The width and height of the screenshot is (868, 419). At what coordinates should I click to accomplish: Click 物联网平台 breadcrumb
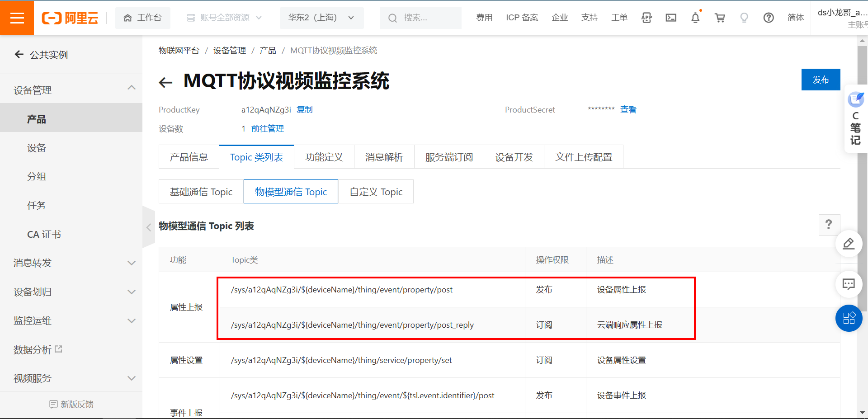[179, 51]
